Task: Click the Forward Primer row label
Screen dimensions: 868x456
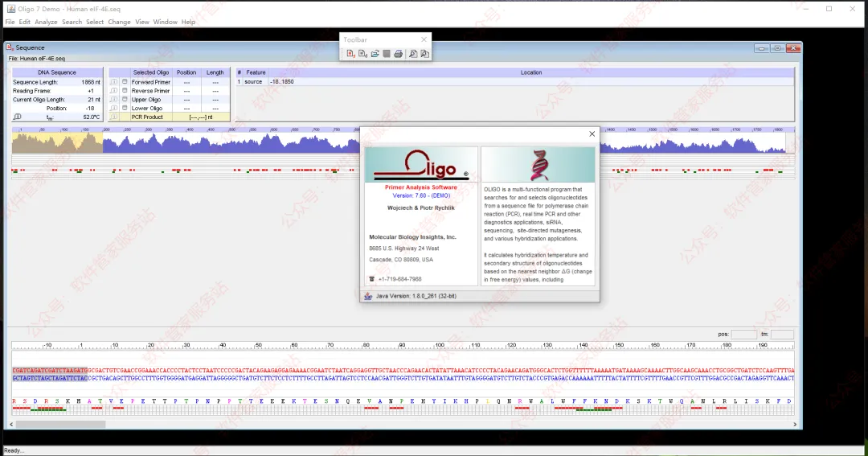Action: 150,82
